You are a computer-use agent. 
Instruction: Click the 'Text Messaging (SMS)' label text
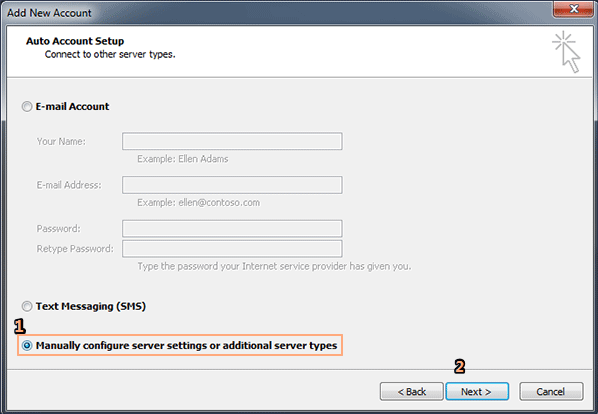point(91,306)
